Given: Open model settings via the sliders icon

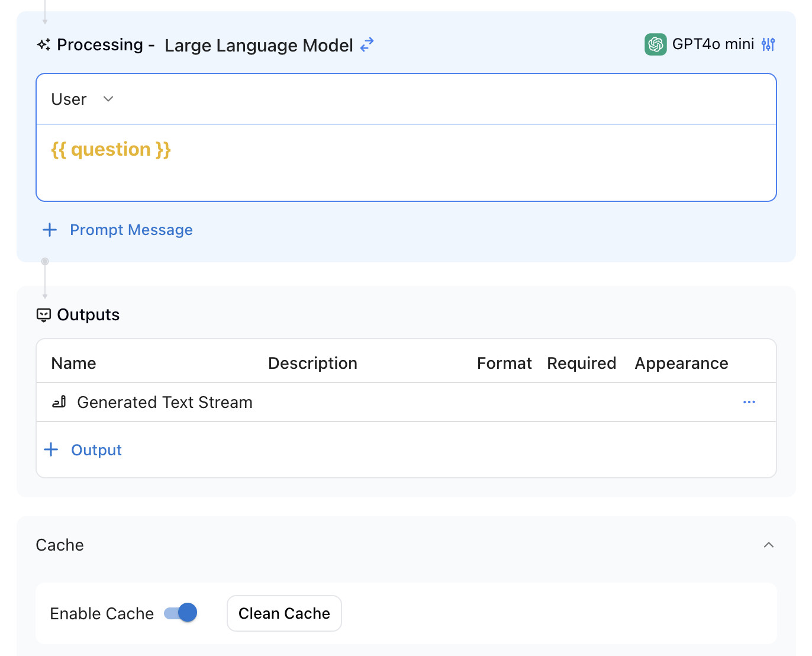Looking at the screenshot, I should click(768, 44).
